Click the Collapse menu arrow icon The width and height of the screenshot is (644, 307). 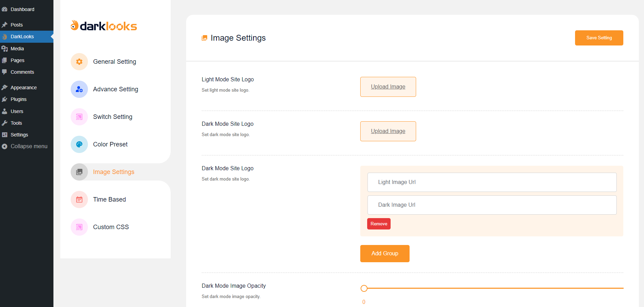4,146
